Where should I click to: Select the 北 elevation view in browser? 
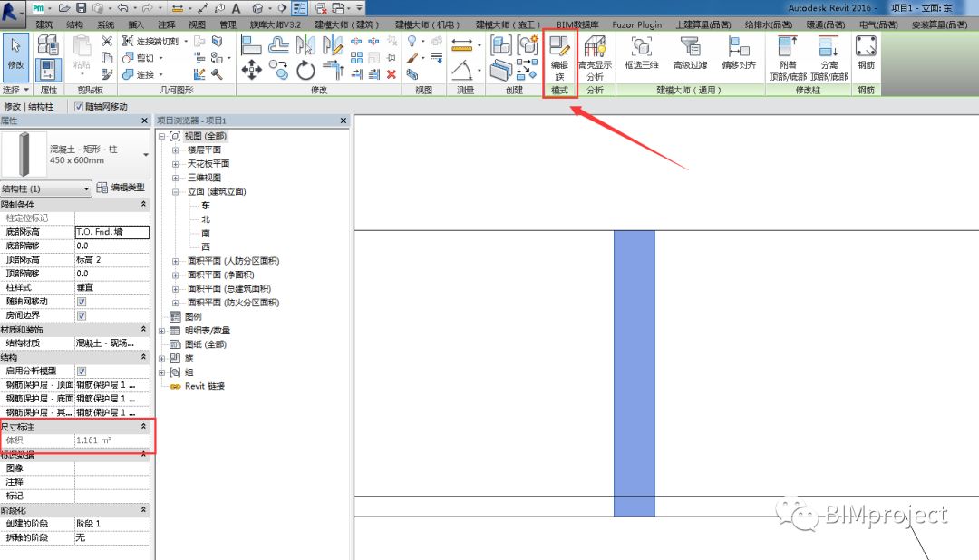206,219
